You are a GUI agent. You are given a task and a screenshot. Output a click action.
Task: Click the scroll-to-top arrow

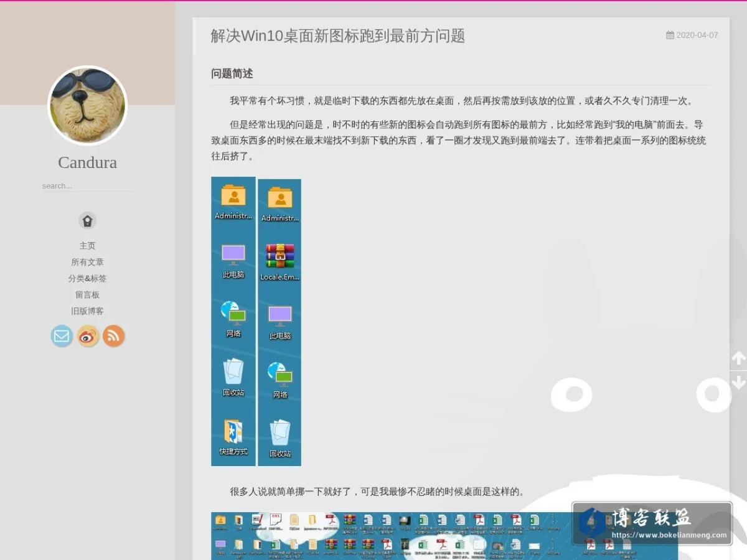(738, 358)
